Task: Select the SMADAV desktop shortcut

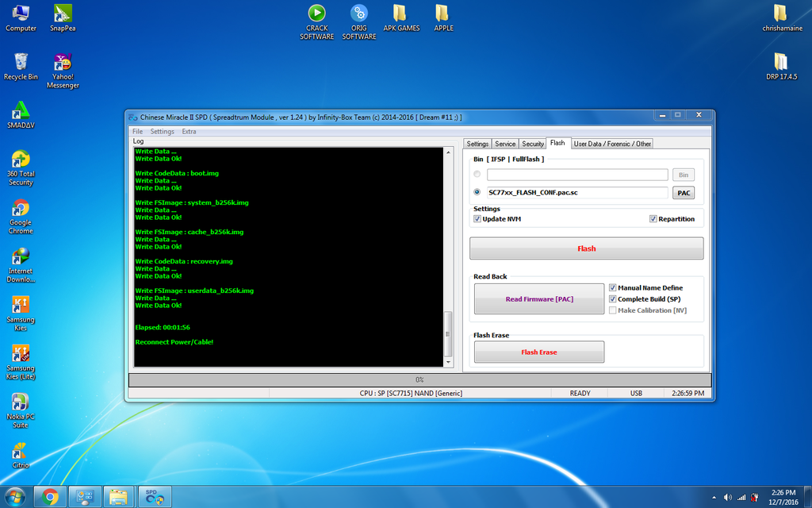Action: (x=21, y=114)
